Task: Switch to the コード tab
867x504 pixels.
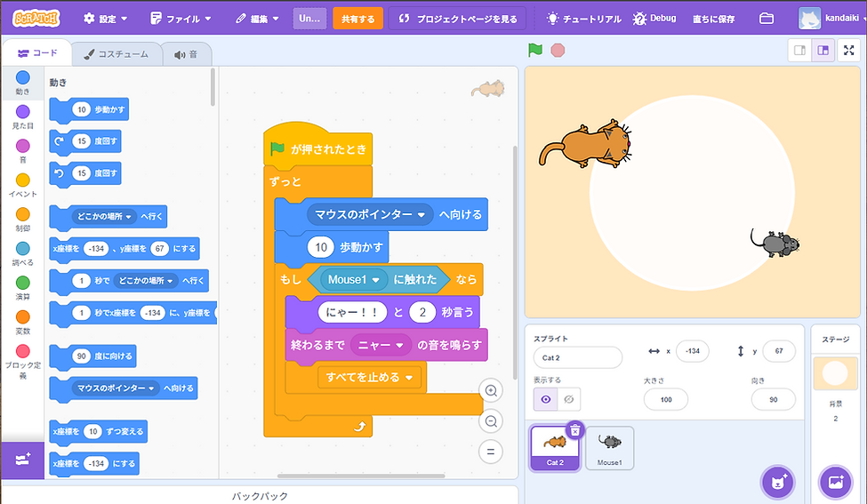Action: click(37, 53)
